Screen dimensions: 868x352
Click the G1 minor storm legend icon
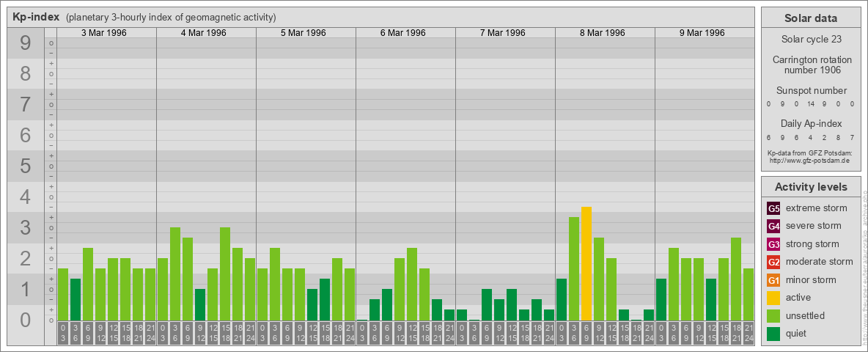[773, 280]
